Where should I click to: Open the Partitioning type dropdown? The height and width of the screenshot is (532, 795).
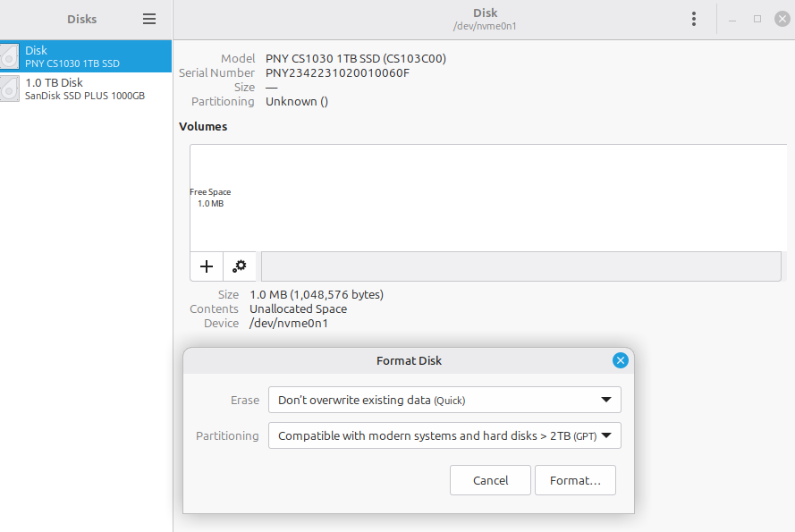444,435
